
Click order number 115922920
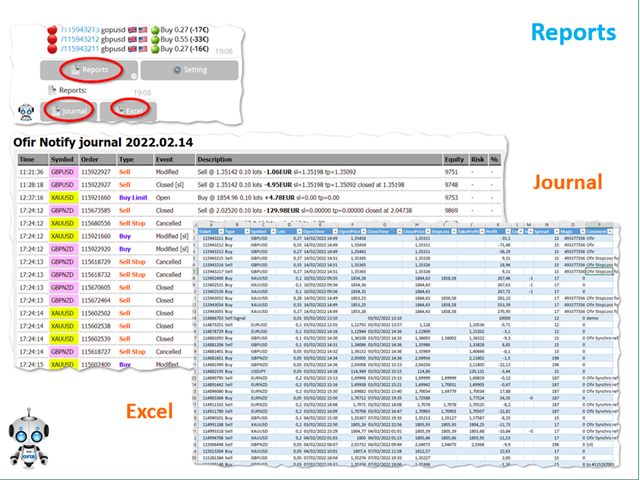[96, 249]
